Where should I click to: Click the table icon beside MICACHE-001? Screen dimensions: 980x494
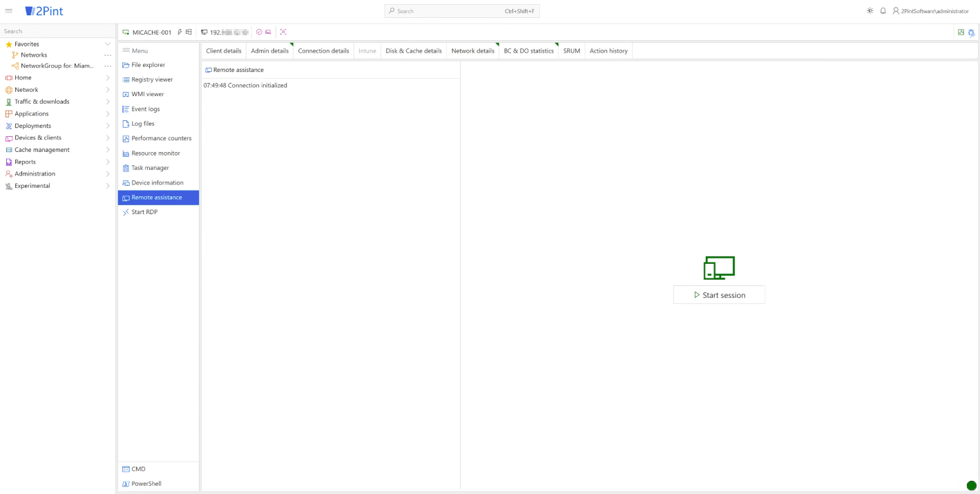189,32
